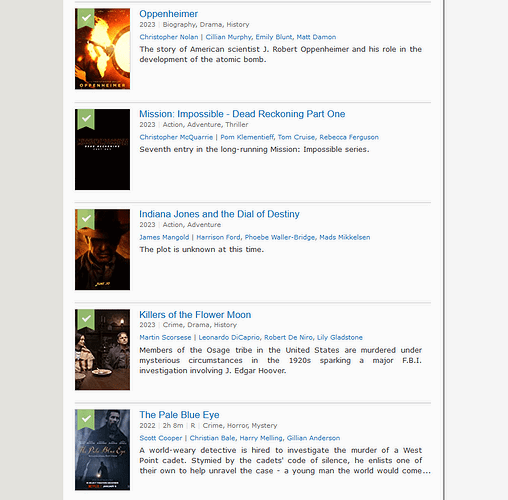The width and height of the screenshot is (508, 500).
Task: Select 'Crime, Drama, History' genre text
Action: (199, 325)
